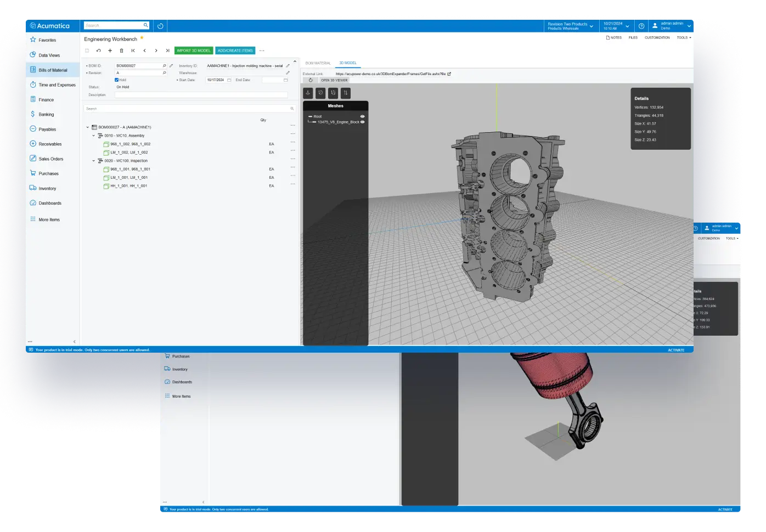Open external link icon next to the URL
The height and width of the screenshot is (532, 766).
[x=449, y=73]
